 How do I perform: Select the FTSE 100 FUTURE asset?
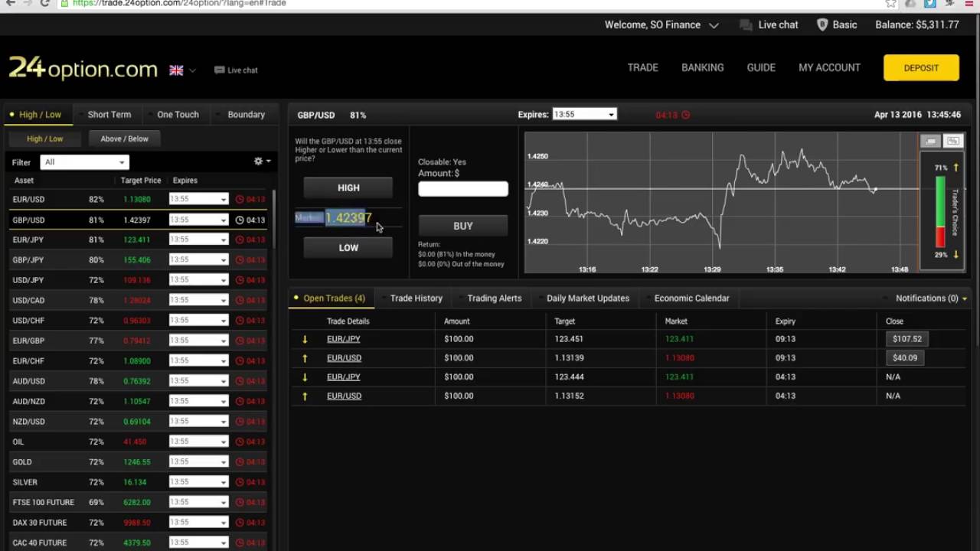click(x=138, y=502)
